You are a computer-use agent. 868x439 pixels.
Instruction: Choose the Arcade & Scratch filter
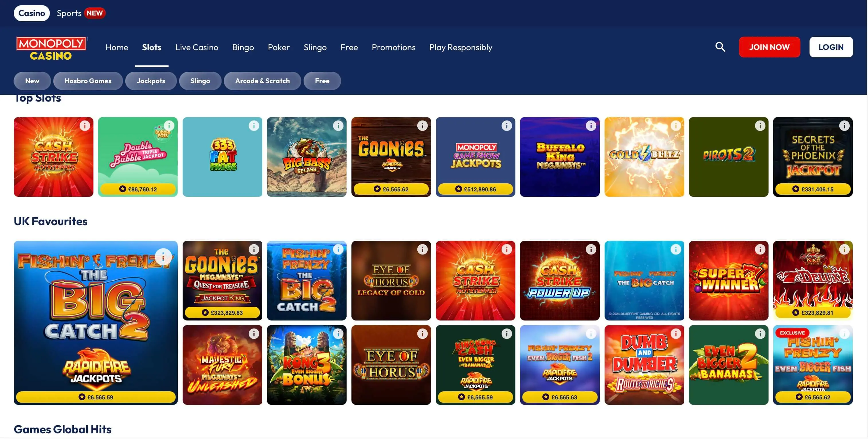(262, 81)
